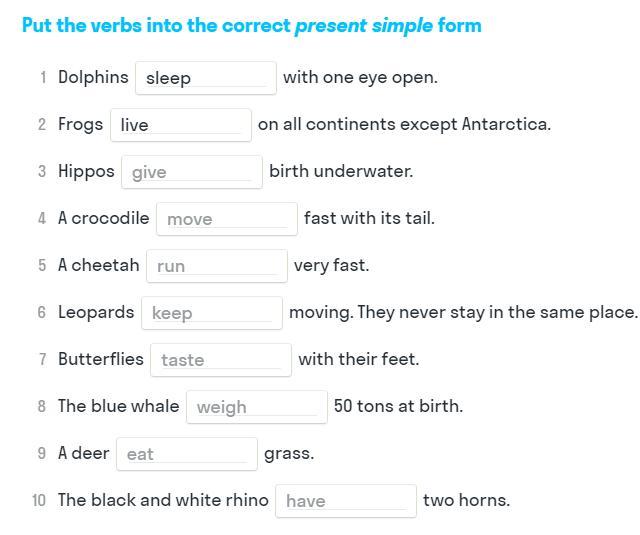
Task: Click the 'keep' field in Leopards sentence
Action: pos(212,313)
